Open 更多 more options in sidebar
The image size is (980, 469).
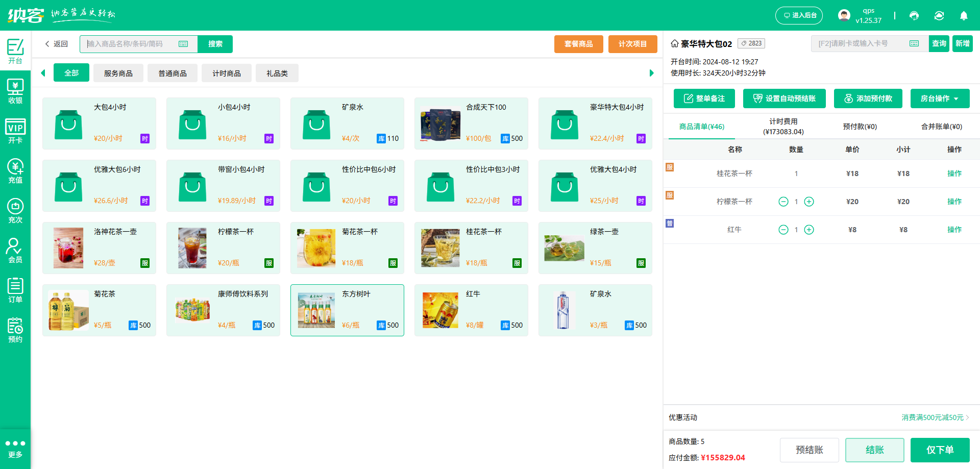tap(15, 448)
